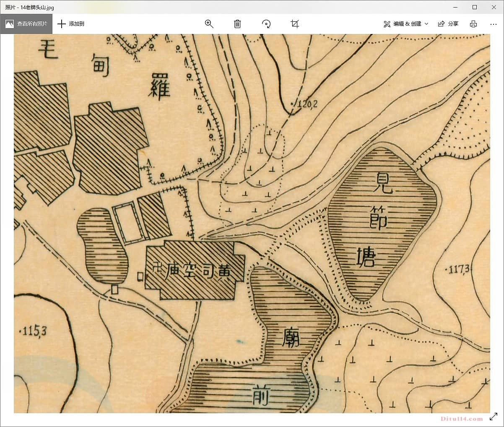Click the 120,2 elevation point label
Image resolution: width=504 pixels, height=427 pixels.
306,104
